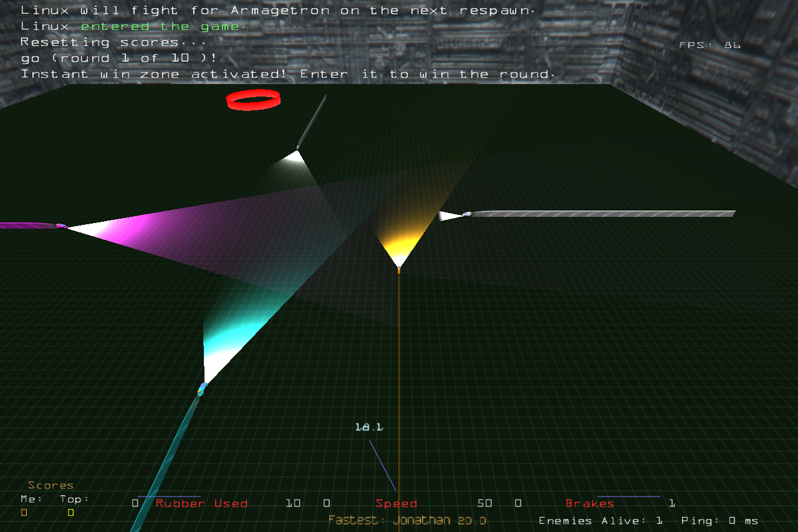Click the green "entered the game" text

pos(163,26)
